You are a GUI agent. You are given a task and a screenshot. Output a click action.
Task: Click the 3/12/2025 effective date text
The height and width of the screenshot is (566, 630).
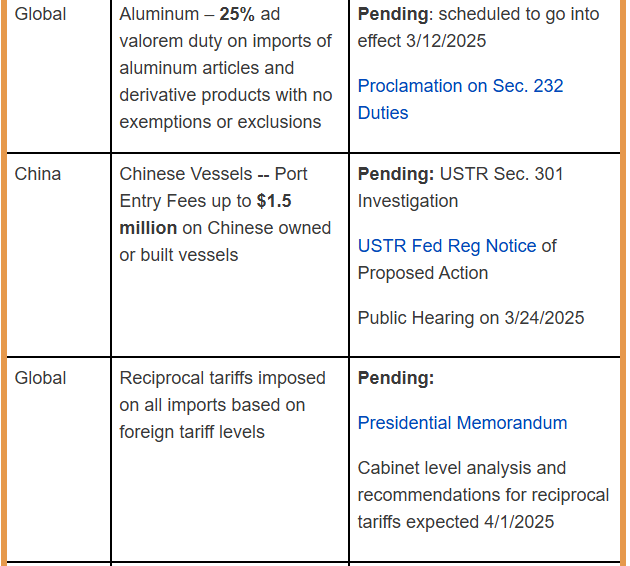tap(446, 41)
